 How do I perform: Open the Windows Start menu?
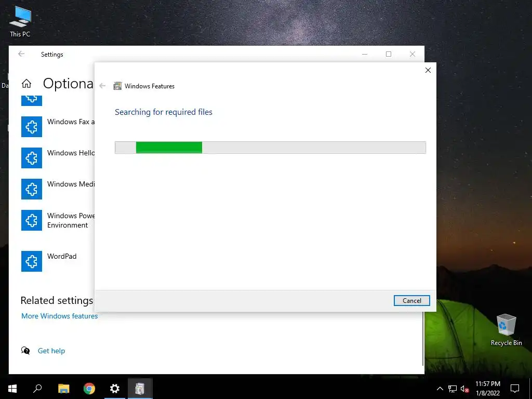tap(12, 389)
